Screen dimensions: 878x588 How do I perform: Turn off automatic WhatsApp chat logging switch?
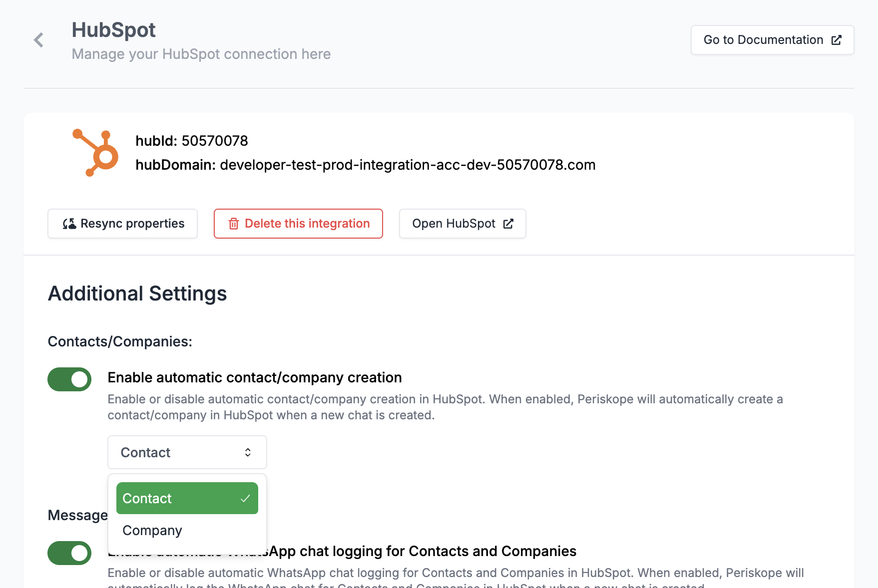click(69, 553)
